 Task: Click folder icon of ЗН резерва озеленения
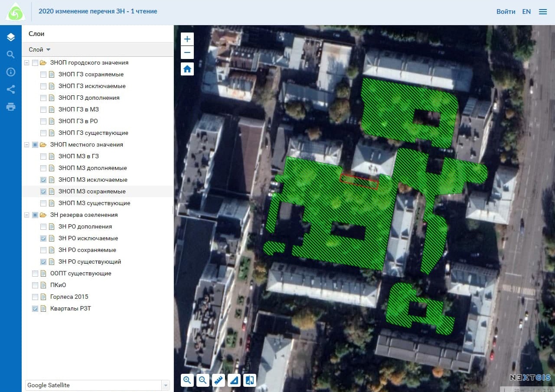click(x=43, y=215)
